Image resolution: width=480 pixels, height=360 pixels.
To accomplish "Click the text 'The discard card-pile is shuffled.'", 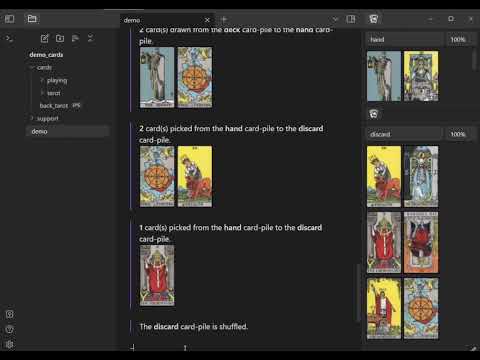I will pyautogui.click(x=193, y=327).
